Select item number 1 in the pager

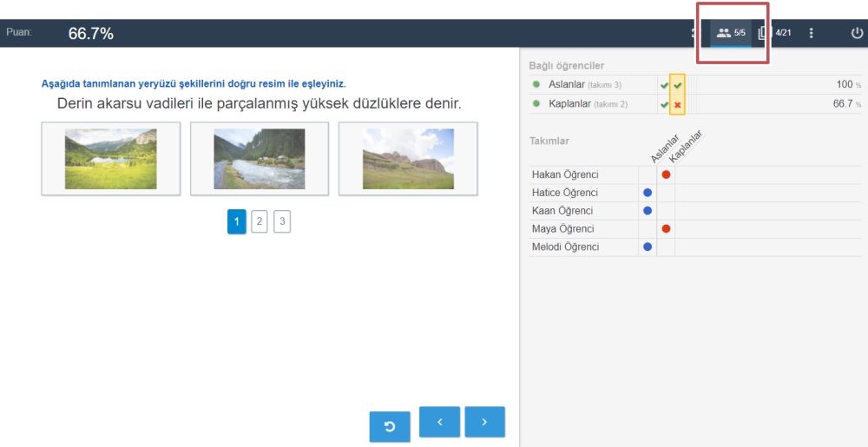pos(236,222)
